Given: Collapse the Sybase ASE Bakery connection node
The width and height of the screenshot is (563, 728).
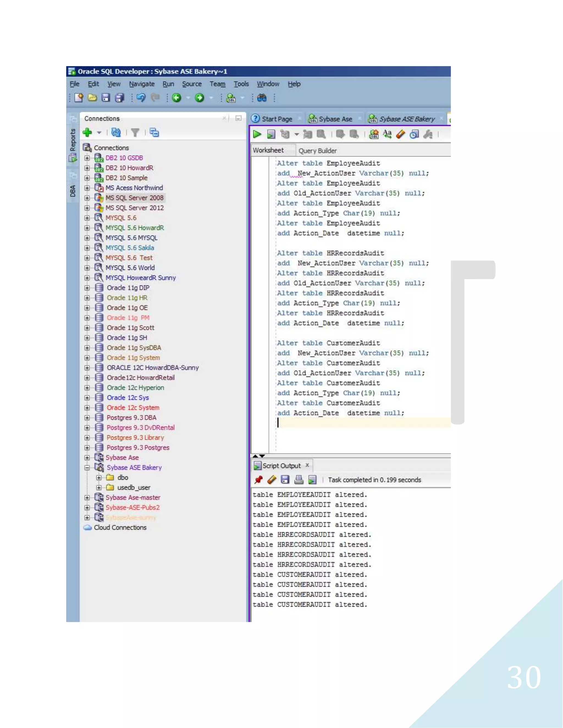Looking at the screenshot, I should coord(87,468).
